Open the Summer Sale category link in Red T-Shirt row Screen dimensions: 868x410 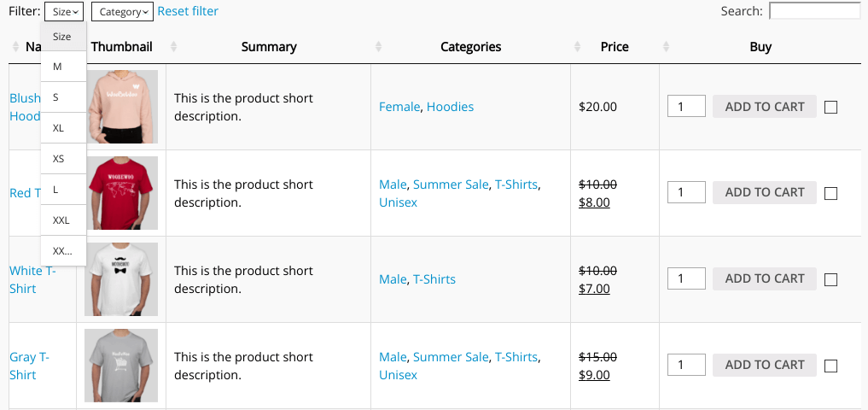[451, 184]
